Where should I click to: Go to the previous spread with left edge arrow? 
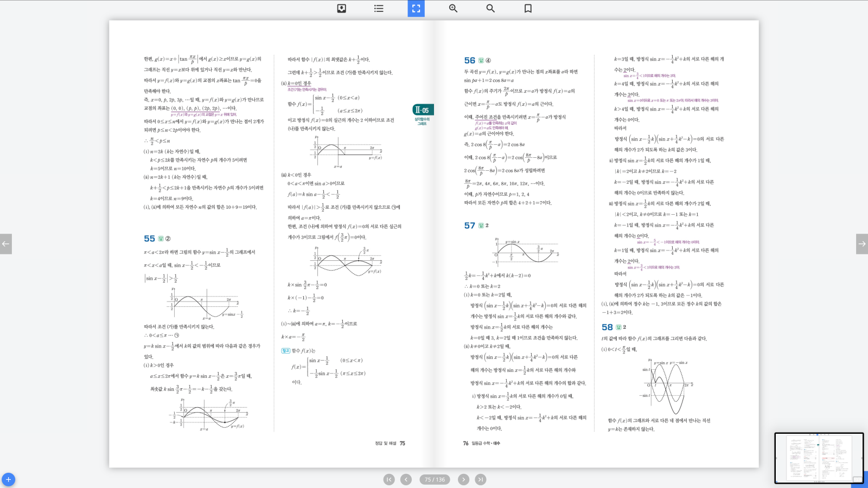6,244
